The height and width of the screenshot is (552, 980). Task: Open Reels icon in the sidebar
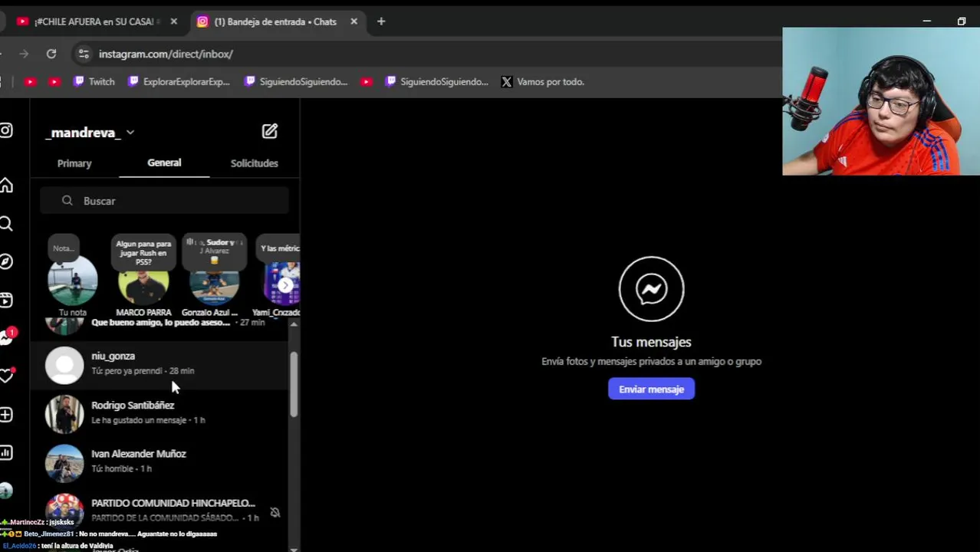tap(6, 300)
